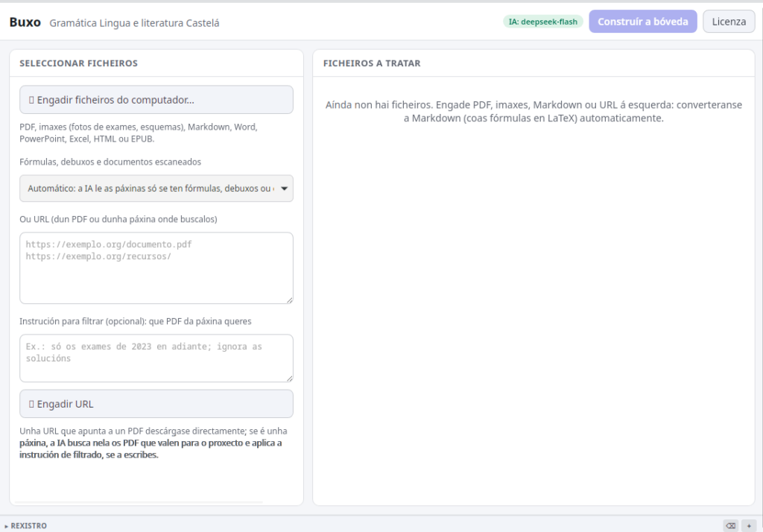
Task: Focus the URL textarea with exemplo.org placeholder
Action: (x=156, y=268)
